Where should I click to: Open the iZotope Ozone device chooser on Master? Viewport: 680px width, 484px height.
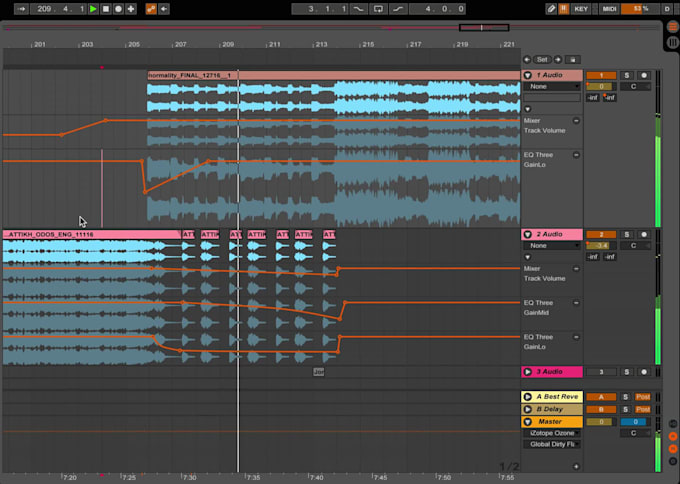554,433
